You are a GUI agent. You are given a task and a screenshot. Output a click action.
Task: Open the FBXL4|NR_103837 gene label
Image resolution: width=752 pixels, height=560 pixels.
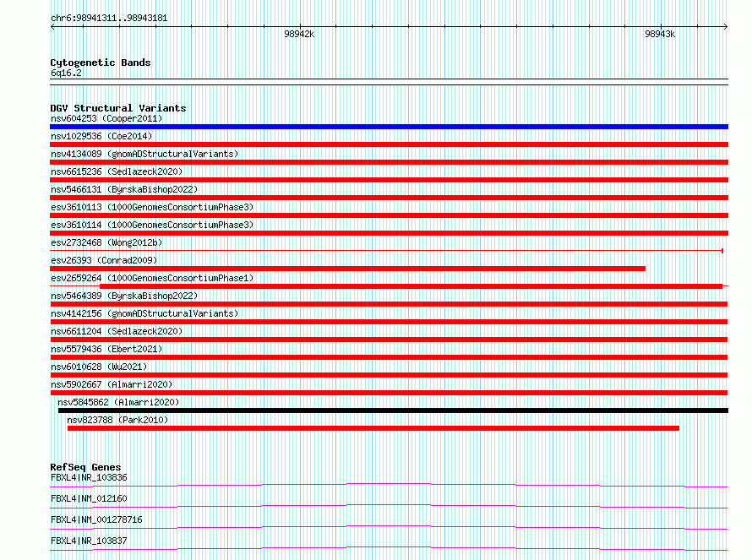[89, 541]
